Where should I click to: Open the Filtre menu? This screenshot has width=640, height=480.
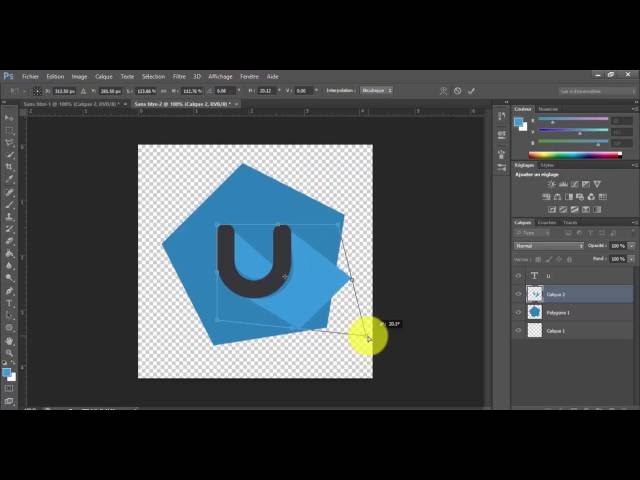(x=179, y=76)
